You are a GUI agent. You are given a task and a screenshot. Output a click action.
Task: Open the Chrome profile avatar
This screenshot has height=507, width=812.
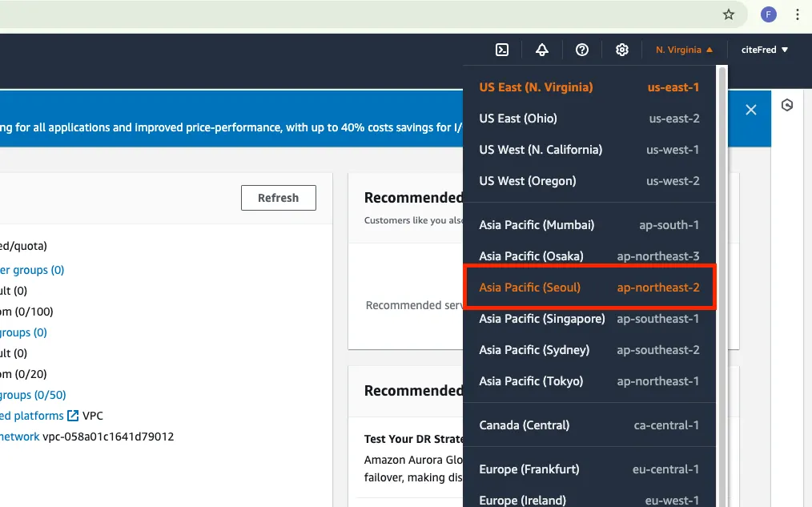pyautogui.click(x=769, y=14)
